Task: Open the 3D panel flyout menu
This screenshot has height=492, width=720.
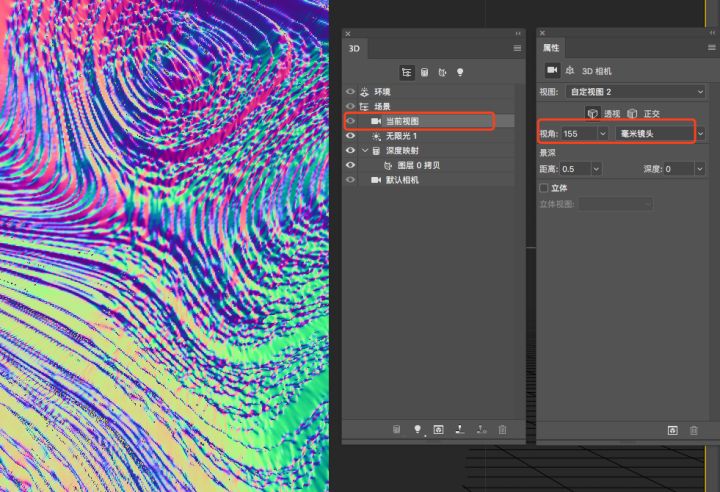Action: [517, 48]
